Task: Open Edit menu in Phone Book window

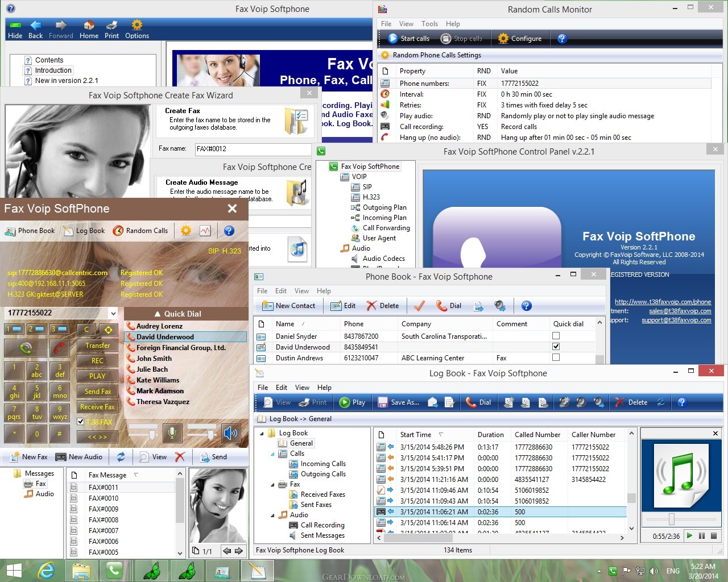Action: [281, 291]
